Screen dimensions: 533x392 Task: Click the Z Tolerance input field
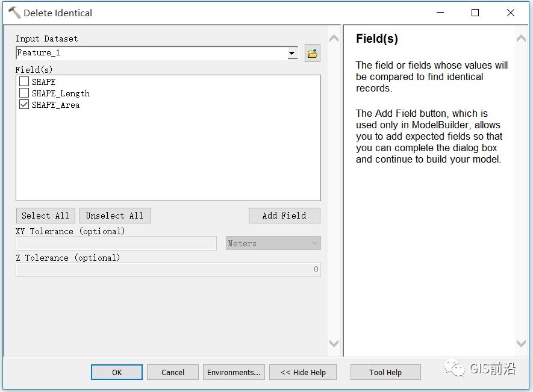pyautogui.click(x=168, y=270)
